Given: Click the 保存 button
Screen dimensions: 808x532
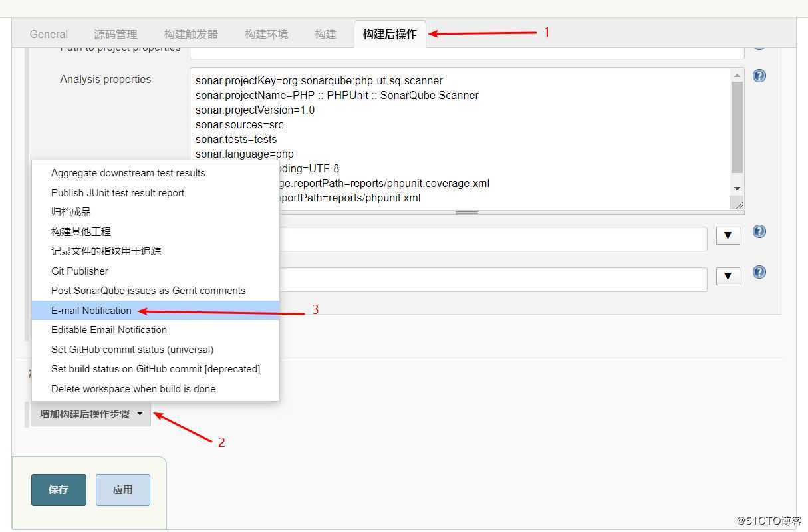Looking at the screenshot, I should pos(59,490).
